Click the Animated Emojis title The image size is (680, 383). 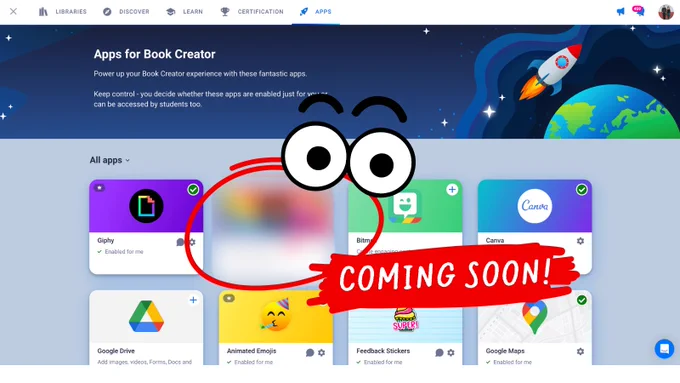pos(252,351)
